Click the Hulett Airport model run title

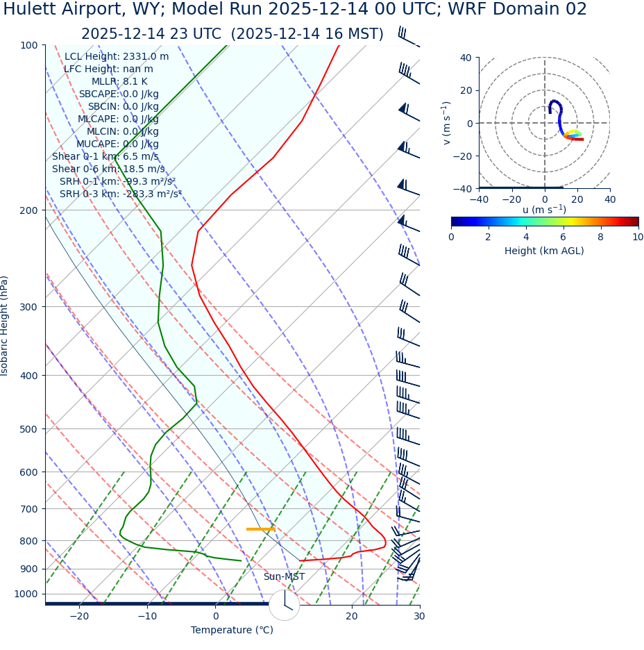pyautogui.click(x=295, y=10)
